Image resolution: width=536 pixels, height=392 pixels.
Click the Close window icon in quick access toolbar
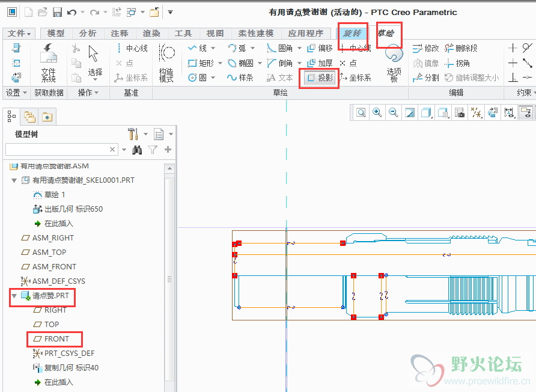tap(154, 13)
